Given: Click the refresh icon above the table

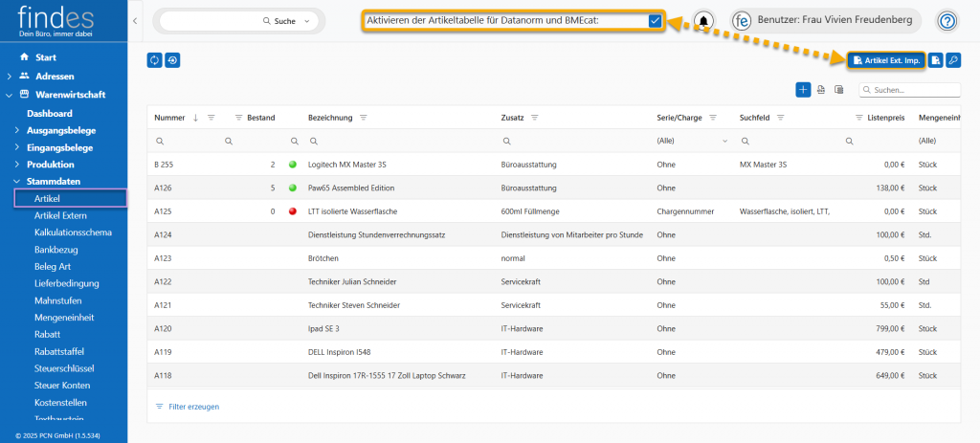Looking at the screenshot, I should tap(154, 60).
